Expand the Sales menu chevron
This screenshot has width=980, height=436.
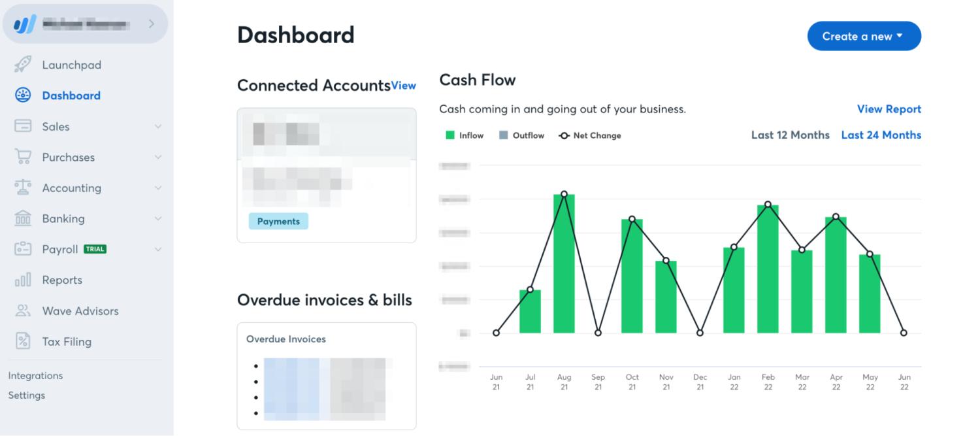click(157, 126)
